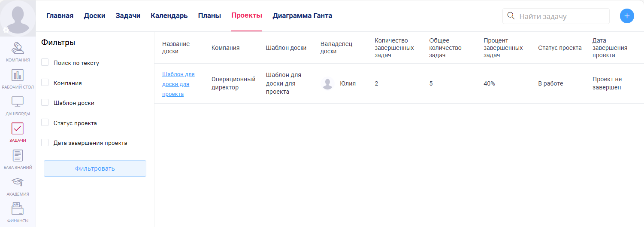Image resolution: width=644 pixels, height=227 pixels.
Task: Open the Шаблон для доски для проекта link
Action: tap(178, 84)
